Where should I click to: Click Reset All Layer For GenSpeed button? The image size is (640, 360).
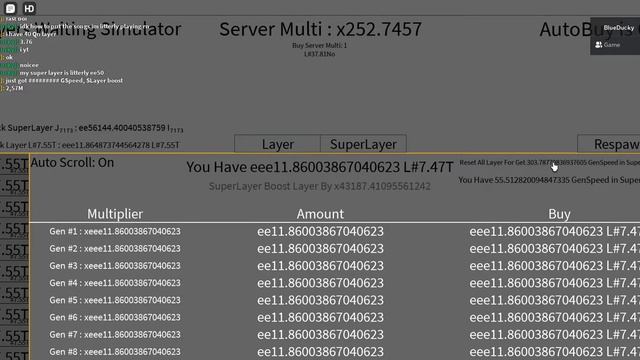549,162
